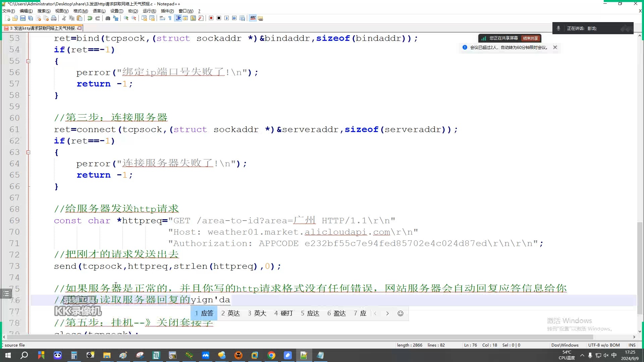
Task: Click the taskbar volume icon
Action: 606,355
